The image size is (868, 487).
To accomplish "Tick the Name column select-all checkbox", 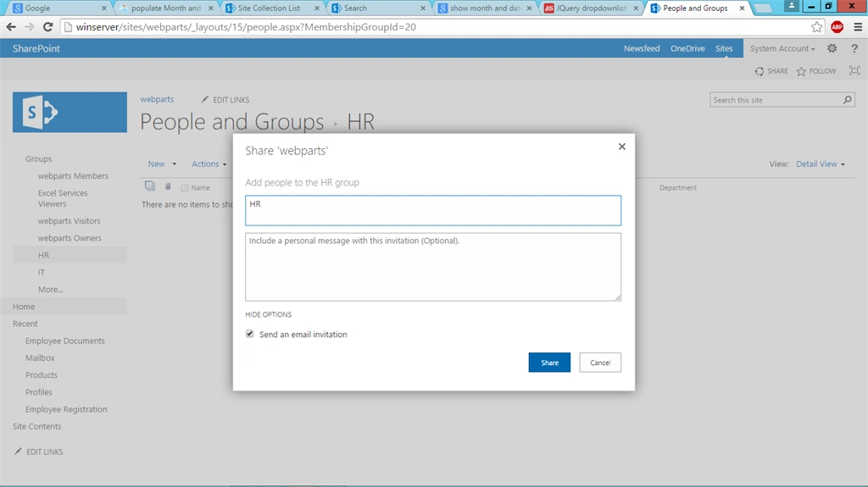I will click(185, 188).
